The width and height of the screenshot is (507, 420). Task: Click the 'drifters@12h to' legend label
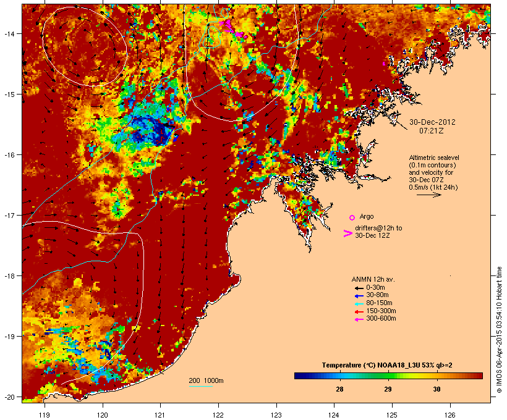click(x=378, y=228)
